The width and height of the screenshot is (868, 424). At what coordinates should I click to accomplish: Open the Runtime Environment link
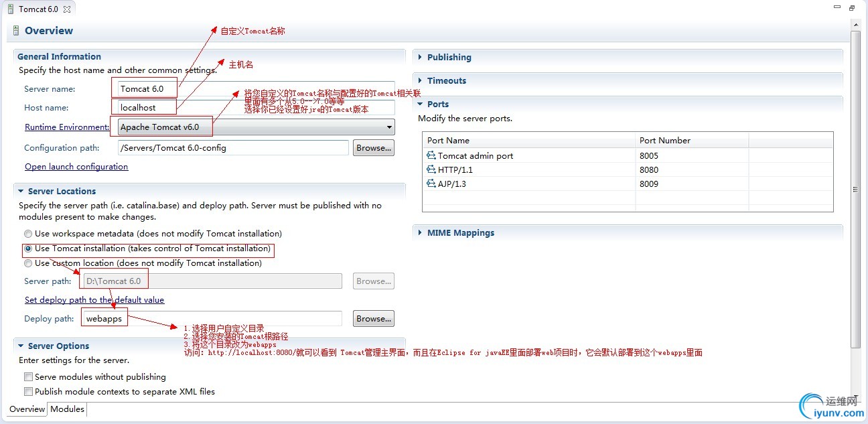pyautogui.click(x=67, y=127)
